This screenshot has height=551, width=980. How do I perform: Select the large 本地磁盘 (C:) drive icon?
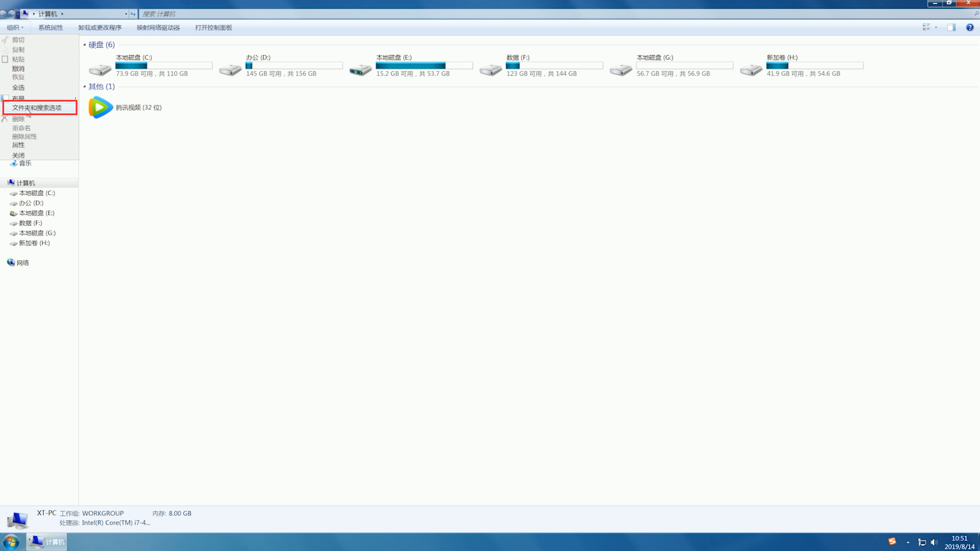pyautogui.click(x=100, y=69)
